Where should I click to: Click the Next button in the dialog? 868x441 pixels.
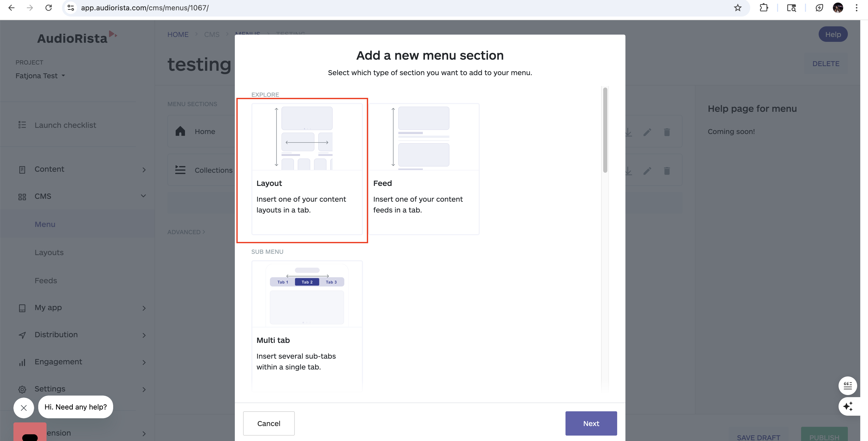(591, 423)
